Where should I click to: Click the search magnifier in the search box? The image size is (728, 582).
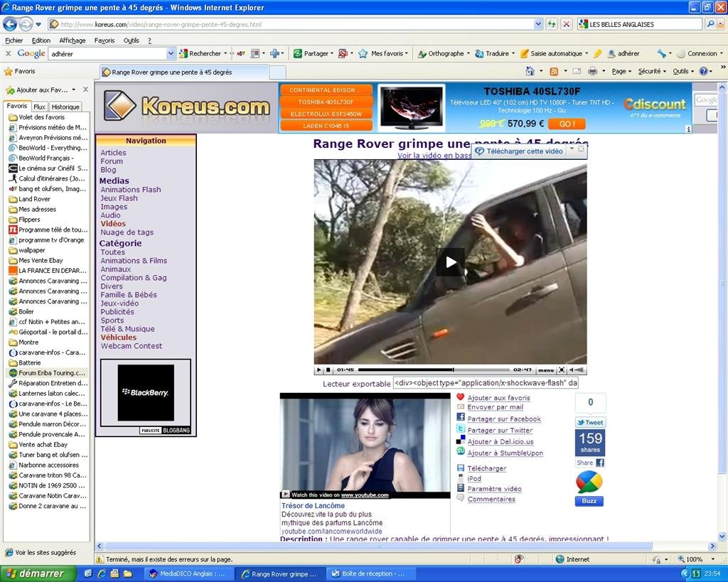tap(710, 24)
